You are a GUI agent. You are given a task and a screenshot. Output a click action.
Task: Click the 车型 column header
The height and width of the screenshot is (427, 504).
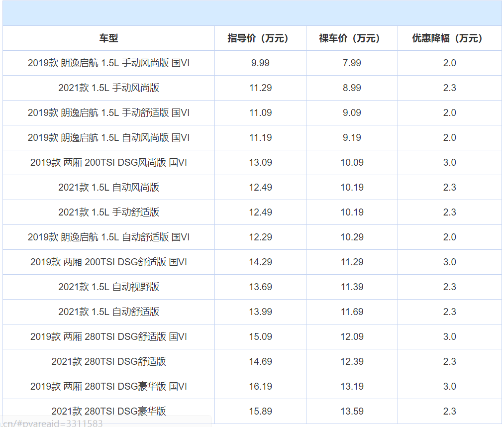tap(108, 38)
